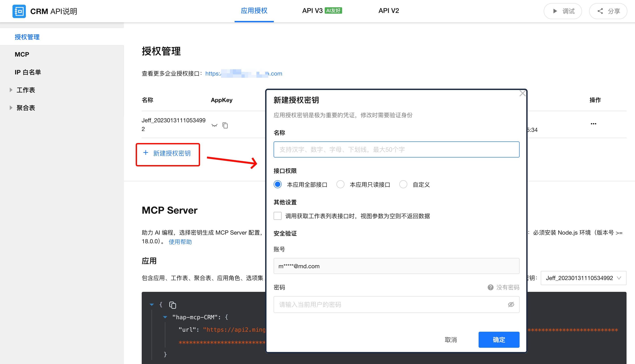The width and height of the screenshot is (635, 364).
Task: Expand the 工作表 sidebar group
Action: tap(11, 90)
